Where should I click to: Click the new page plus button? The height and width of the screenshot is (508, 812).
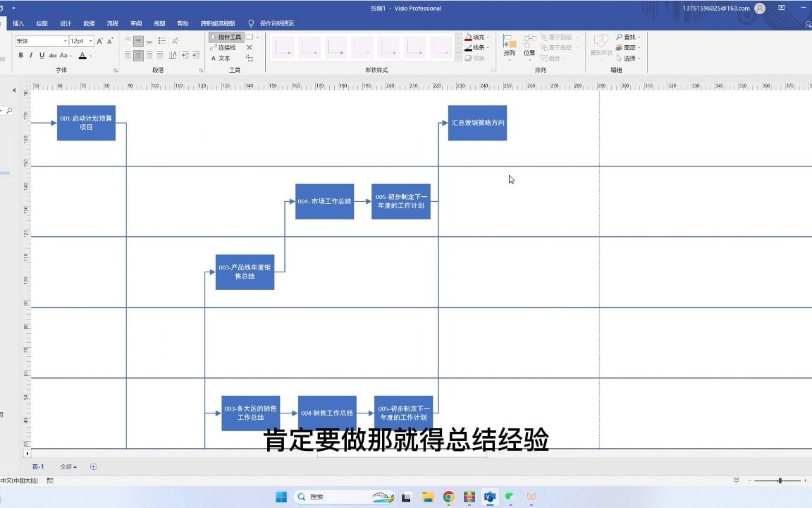93,466
